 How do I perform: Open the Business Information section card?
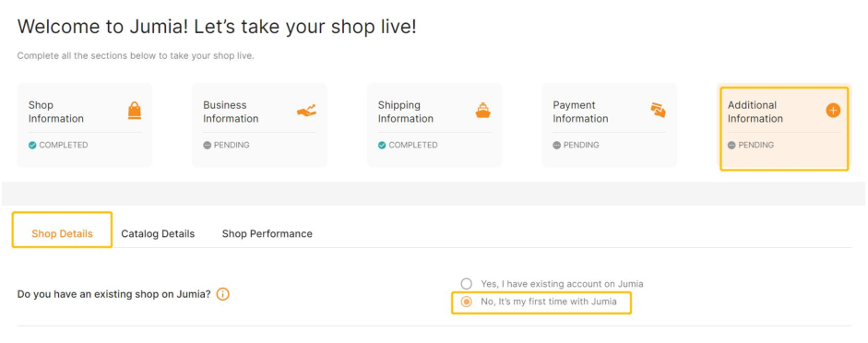[259, 125]
